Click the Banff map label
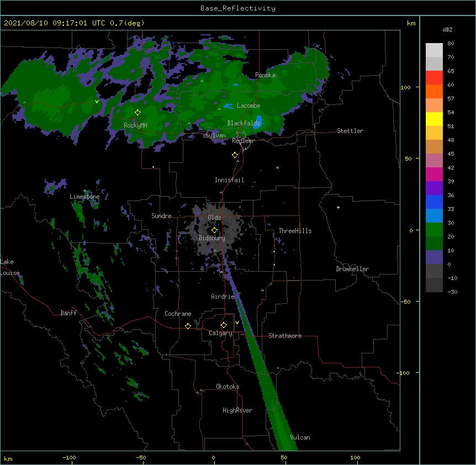Screen dimensions: 476x465 (68, 313)
